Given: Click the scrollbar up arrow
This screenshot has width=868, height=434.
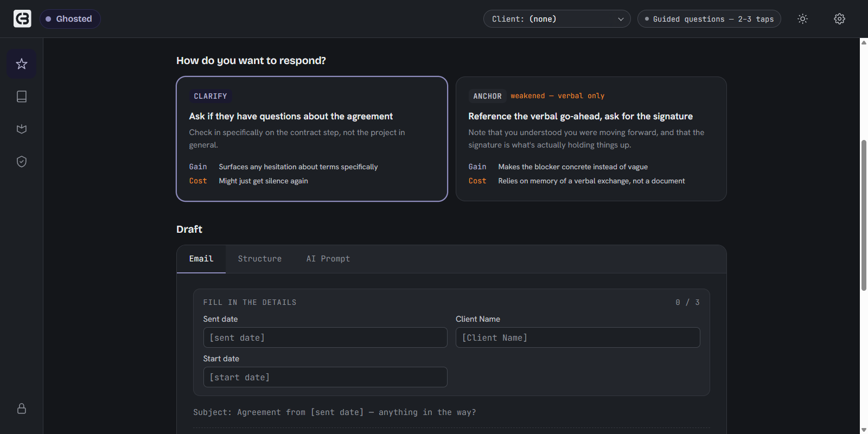Looking at the screenshot, I should coord(864,42).
